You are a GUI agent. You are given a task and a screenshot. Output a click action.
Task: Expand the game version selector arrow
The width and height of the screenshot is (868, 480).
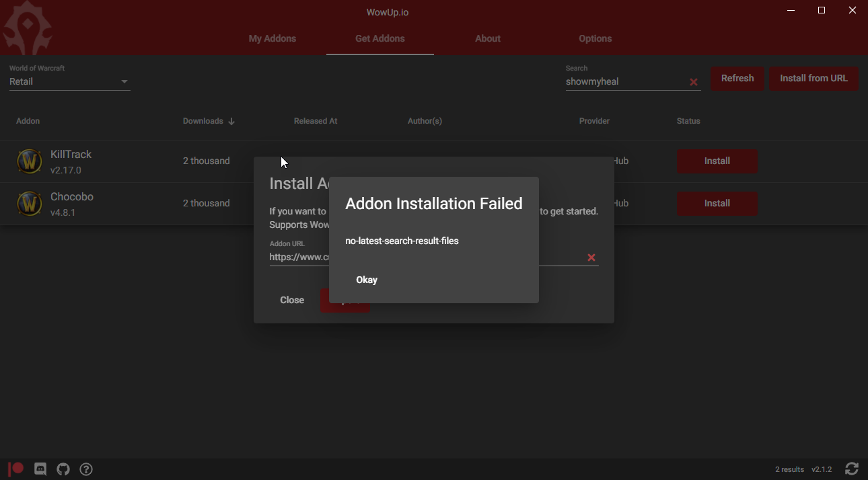(x=124, y=81)
